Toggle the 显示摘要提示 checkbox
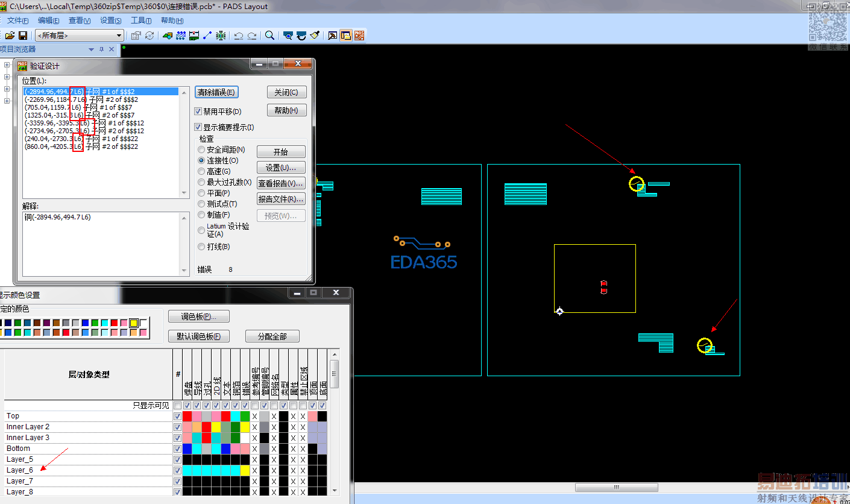850x504 pixels. point(198,127)
